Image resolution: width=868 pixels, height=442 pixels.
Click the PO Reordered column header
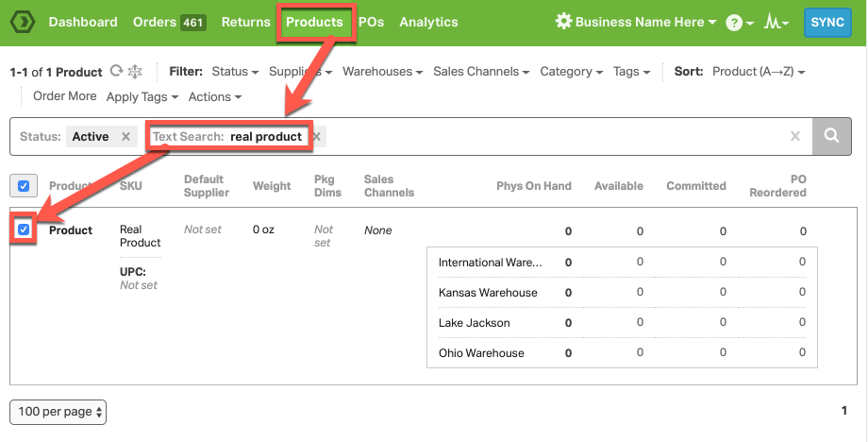(x=777, y=186)
